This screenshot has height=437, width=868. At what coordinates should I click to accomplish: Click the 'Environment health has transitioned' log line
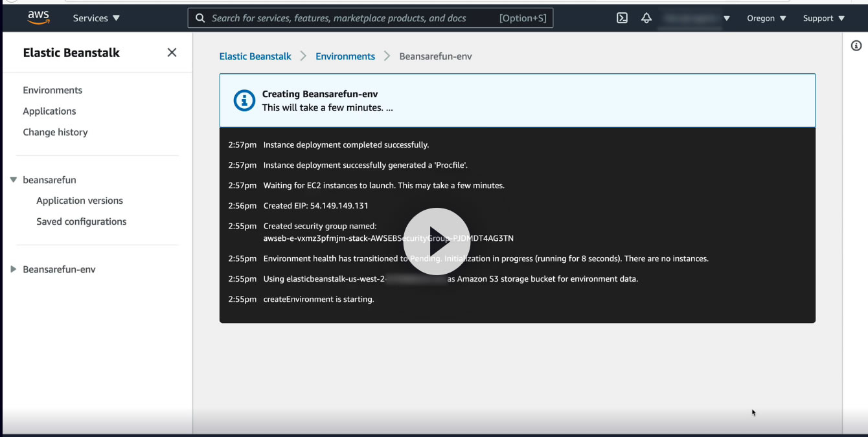pos(486,258)
